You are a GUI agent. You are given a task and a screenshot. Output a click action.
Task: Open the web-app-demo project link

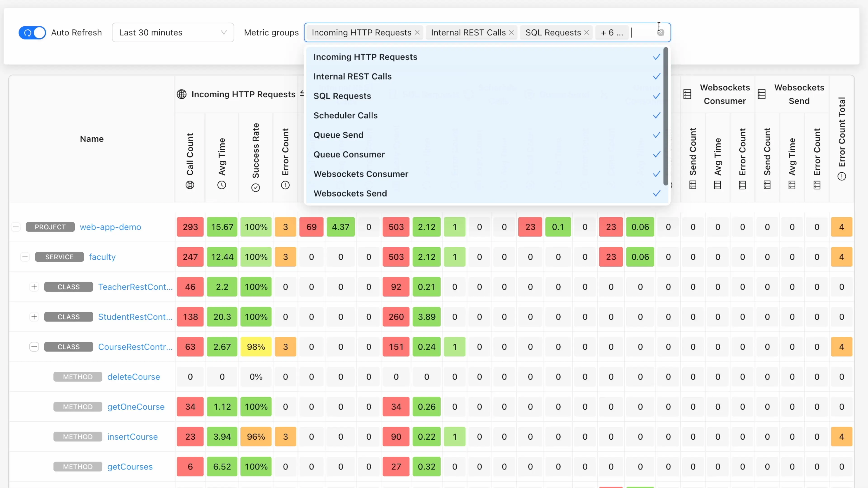coord(111,227)
